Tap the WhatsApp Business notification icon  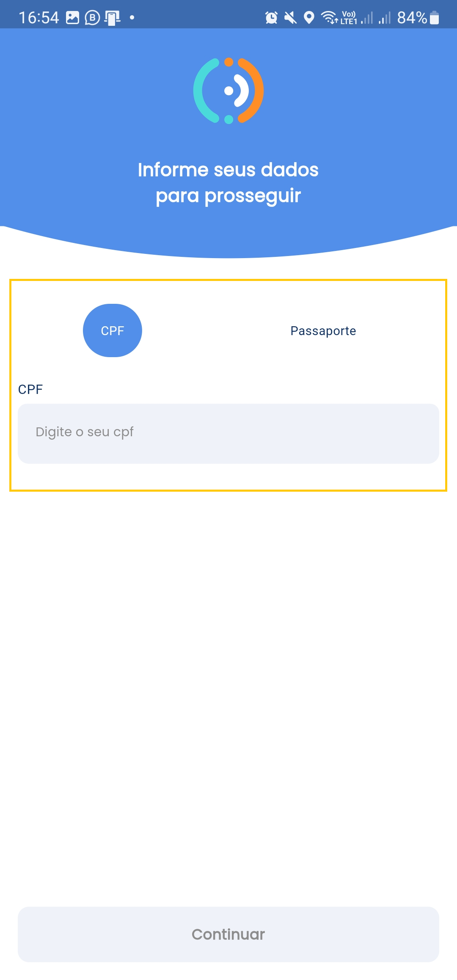pyautogui.click(x=92, y=18)
